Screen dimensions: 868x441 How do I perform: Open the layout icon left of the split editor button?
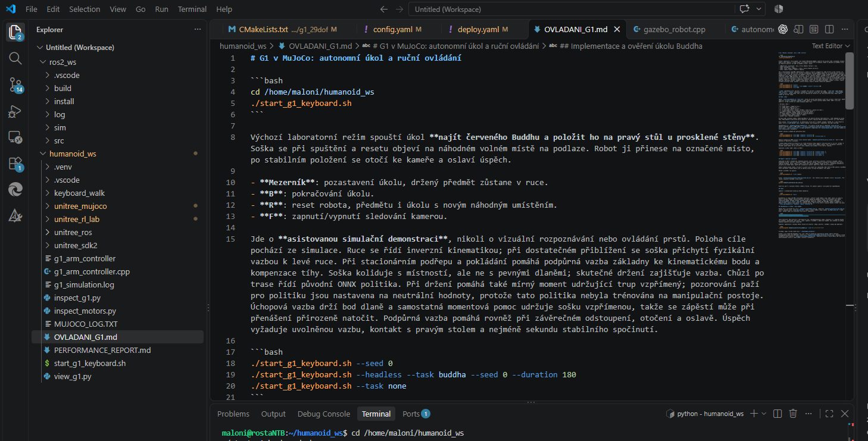[x=814, y=29]
